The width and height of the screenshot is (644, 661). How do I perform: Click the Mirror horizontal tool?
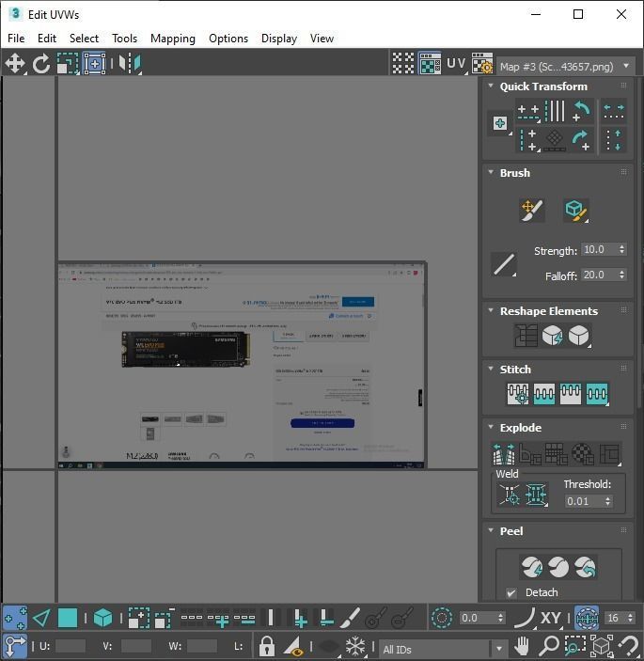[x=130, y=64]
